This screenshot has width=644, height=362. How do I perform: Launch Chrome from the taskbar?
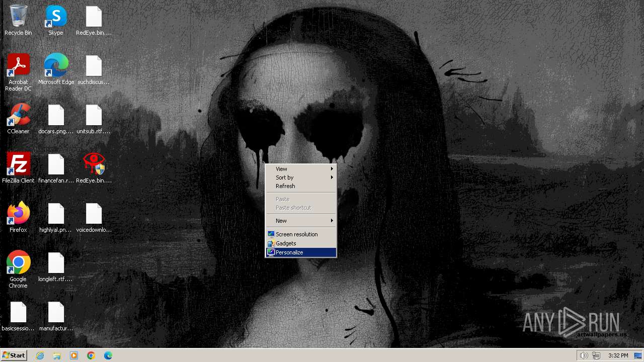91,355
